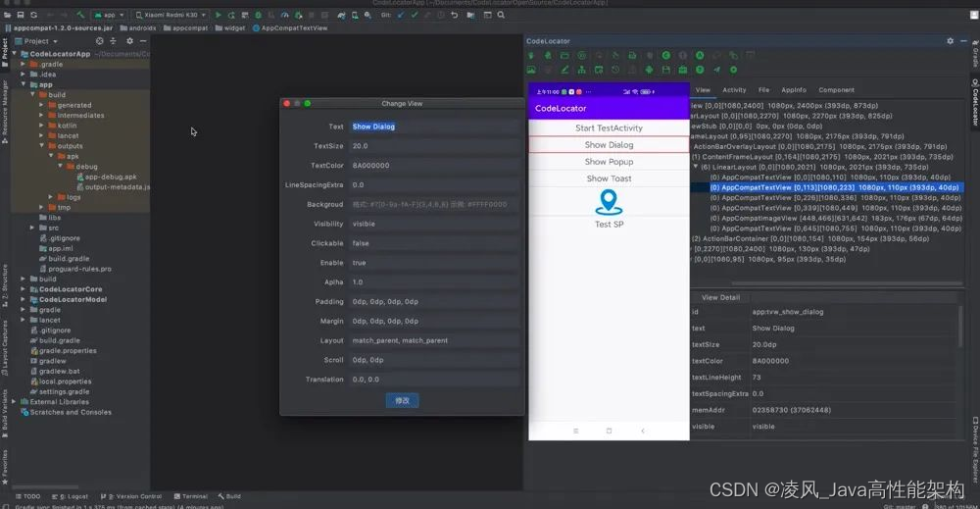980x509 pixels.
Task: Click the Git update project blue arrow
Action: click(x=401, y=15)
